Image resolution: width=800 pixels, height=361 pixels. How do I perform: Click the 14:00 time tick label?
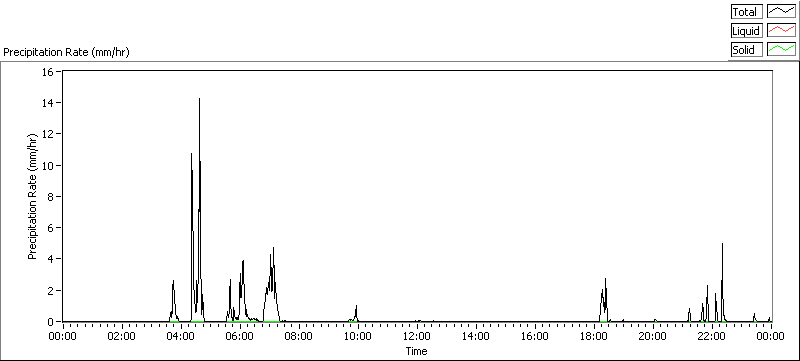coord(476,336)
